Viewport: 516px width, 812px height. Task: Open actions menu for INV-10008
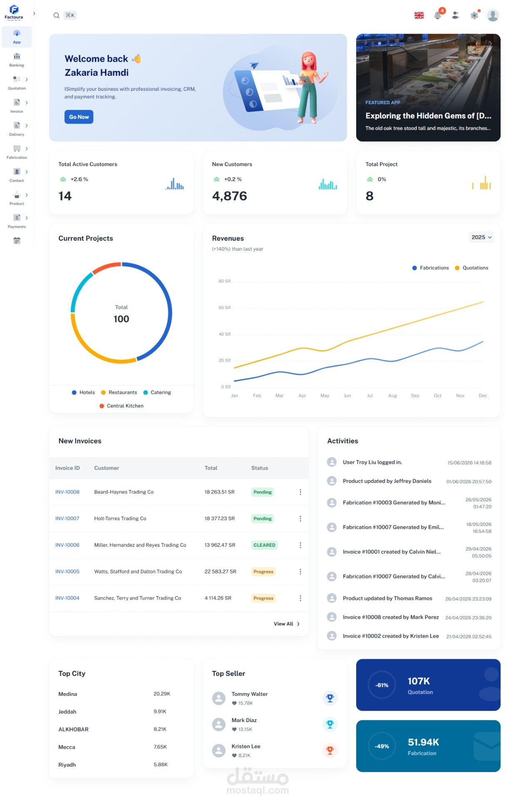[x=300, y=492]
